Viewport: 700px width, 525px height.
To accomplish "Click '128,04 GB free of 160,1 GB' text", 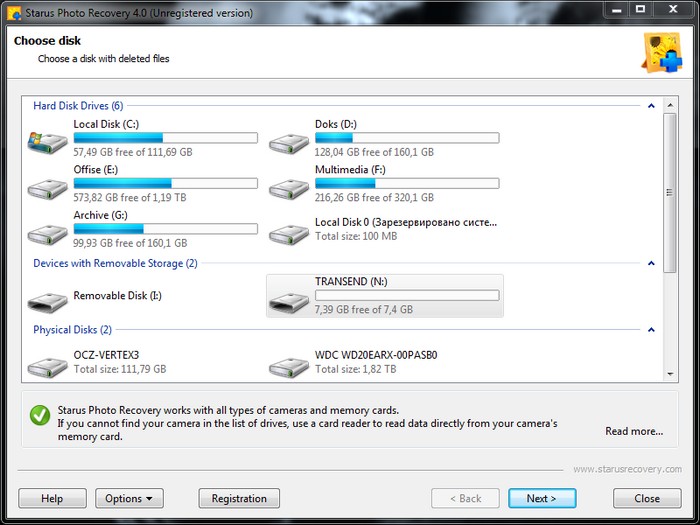I will pos(374,152).
